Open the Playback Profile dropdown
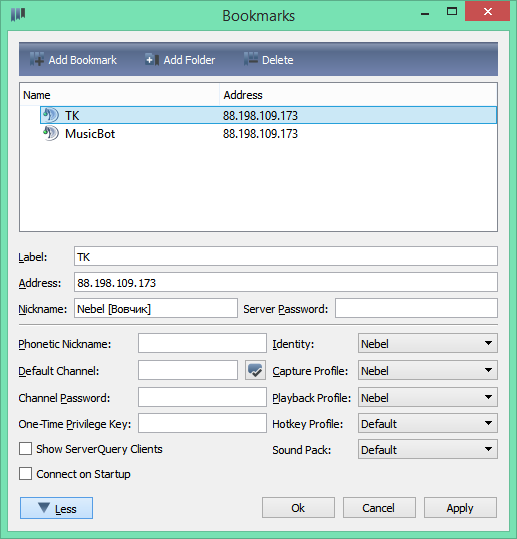 428,397
